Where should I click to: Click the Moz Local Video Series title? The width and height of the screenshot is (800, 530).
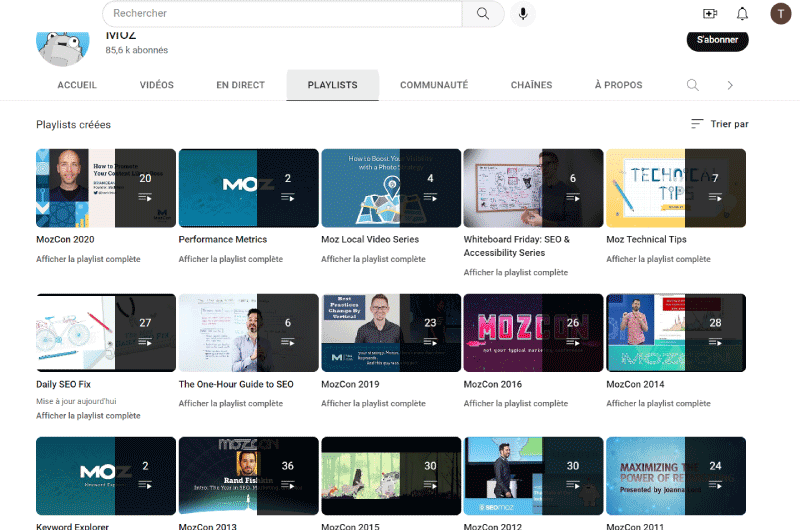tap(370, 239)
